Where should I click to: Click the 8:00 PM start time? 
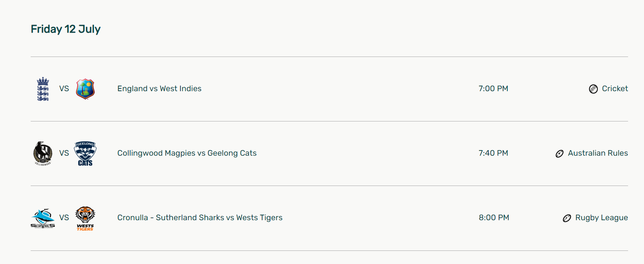click(x=494, y=217)
